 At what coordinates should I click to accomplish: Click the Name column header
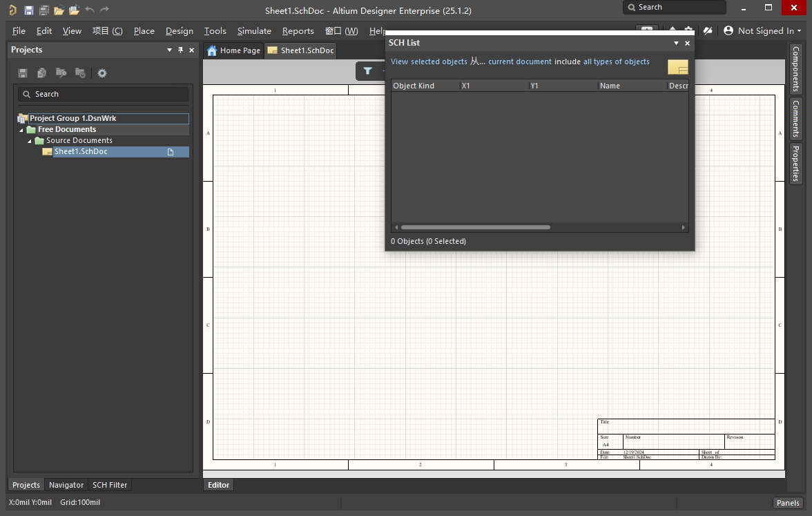pos(632,86)
